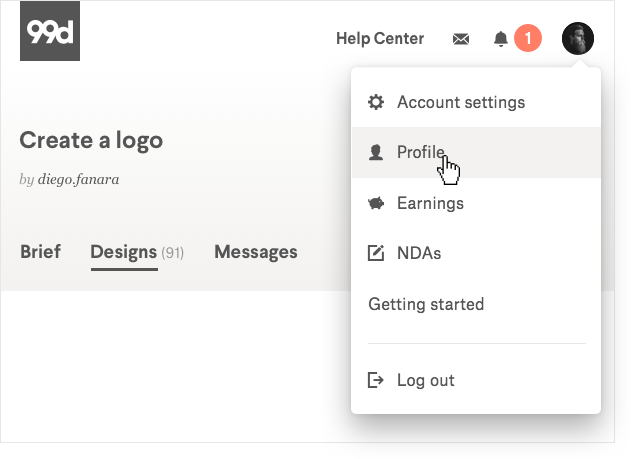This screenshot has height=459, width=631.
Task: Click the notifications bell icon
Action: click(501, 39)
